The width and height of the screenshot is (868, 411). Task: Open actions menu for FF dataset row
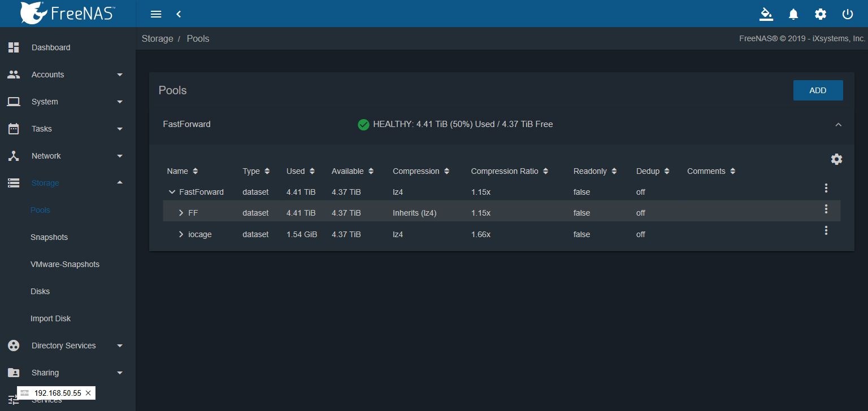point(826,209)
